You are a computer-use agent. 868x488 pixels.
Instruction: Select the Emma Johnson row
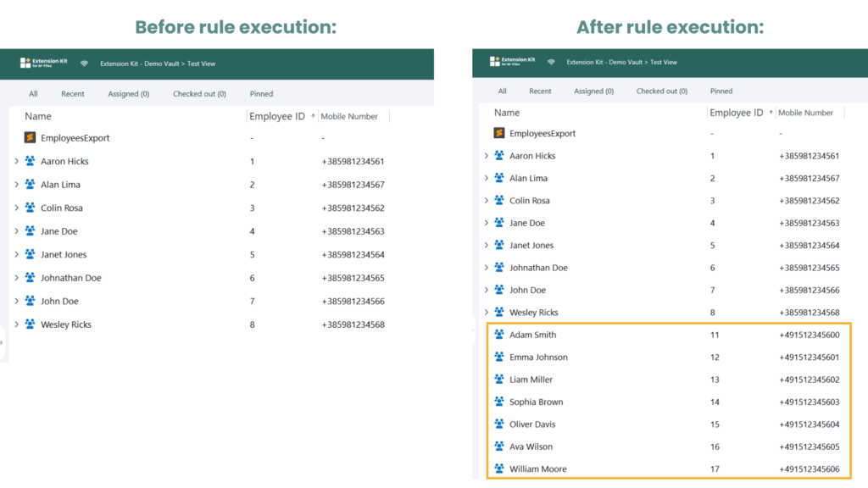pos(669,357)
